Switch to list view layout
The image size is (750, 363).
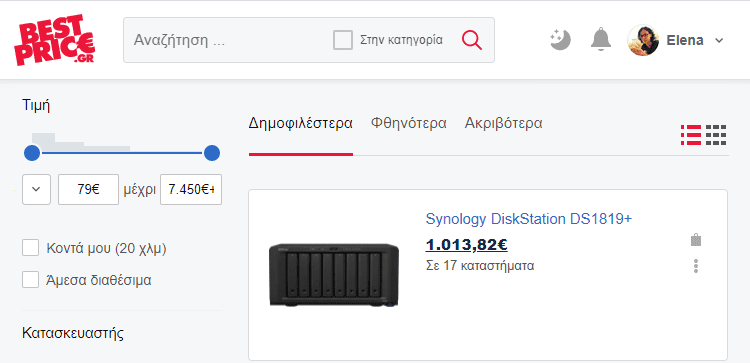691,135
